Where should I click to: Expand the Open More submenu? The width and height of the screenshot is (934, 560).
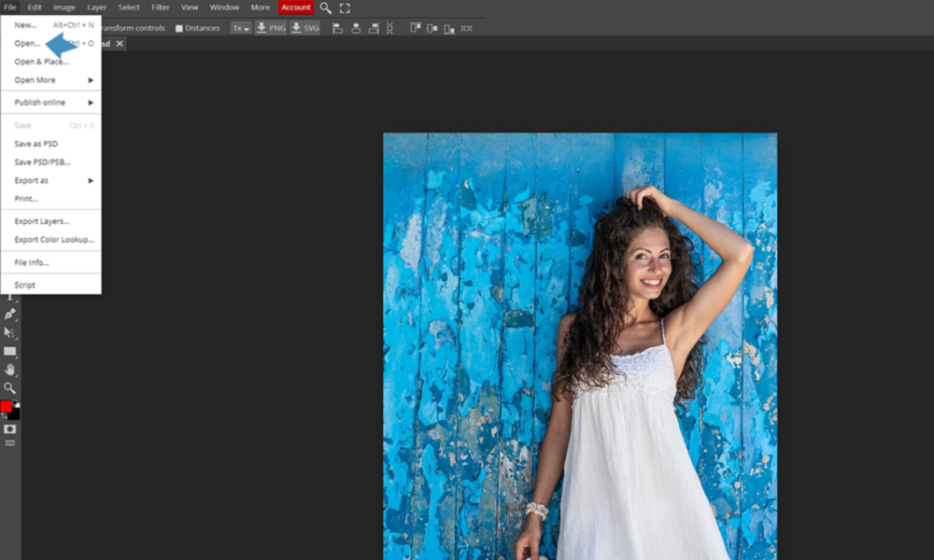coord(50,80)
